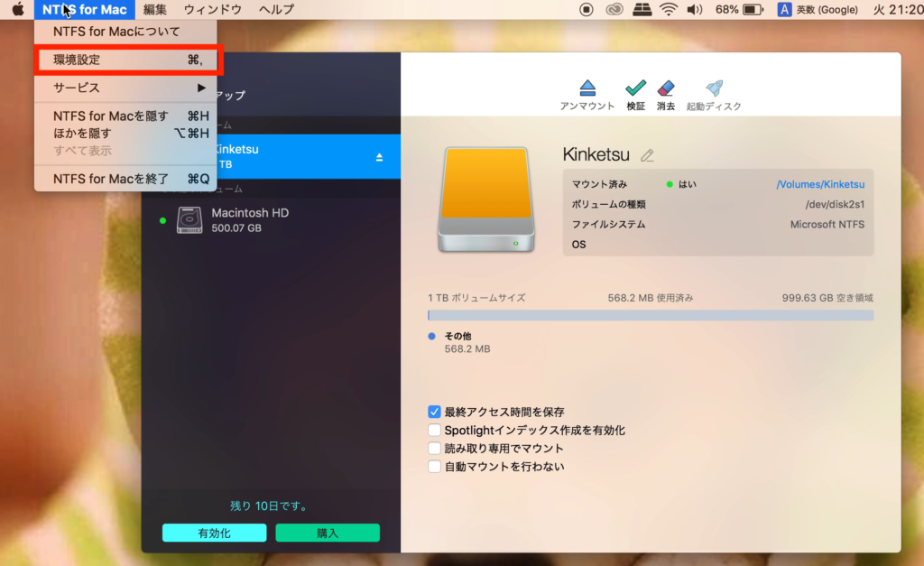
Task: Click the eject icon on Kinketsu row
Action: click(x=379, y=157)
